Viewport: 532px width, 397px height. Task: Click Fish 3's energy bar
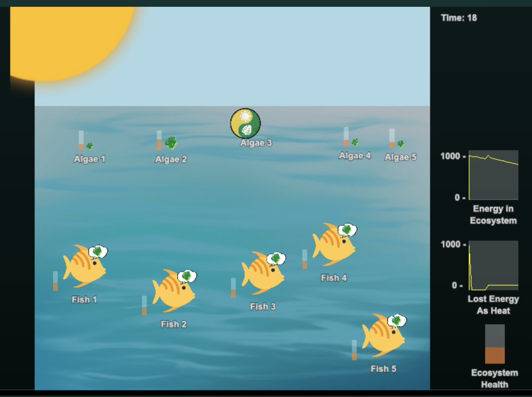tap(234, 287)
